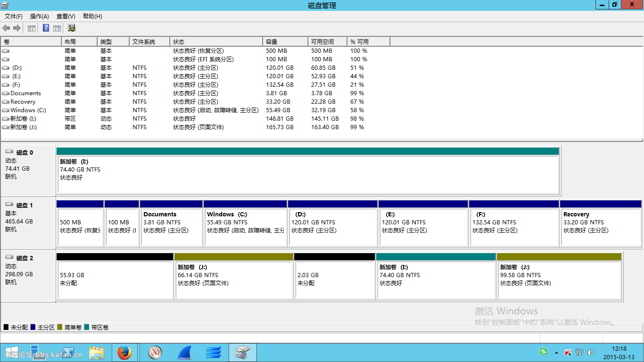
Task: Sort by the 卷 column header
Action: pos(31,42)
